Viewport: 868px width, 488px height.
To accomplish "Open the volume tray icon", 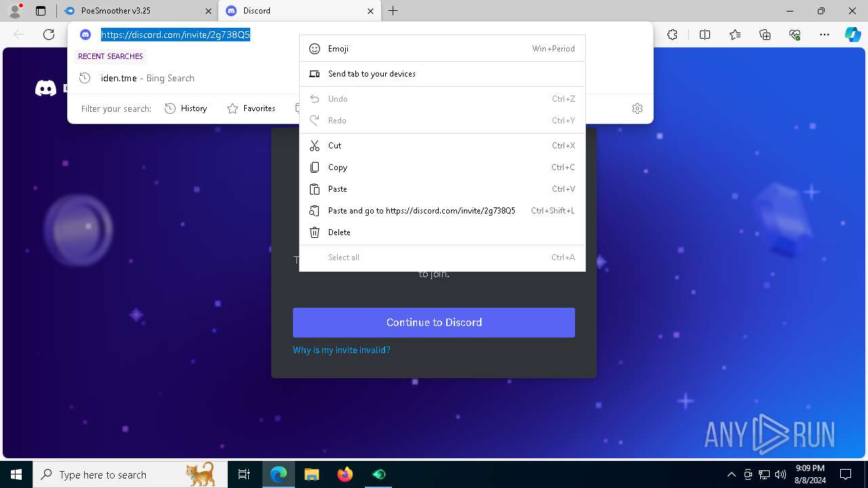I will tap(781, 474).
